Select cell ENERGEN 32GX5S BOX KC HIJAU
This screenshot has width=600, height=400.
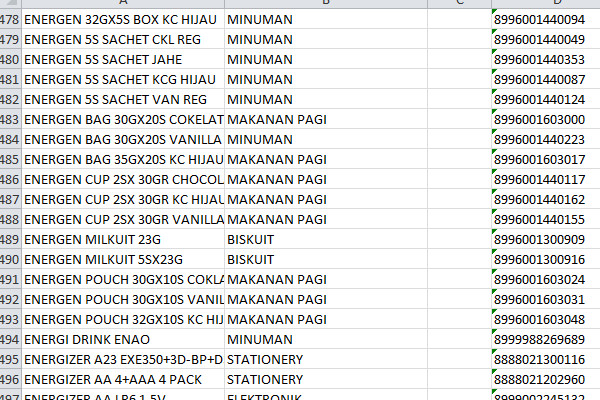[x=123, y=19]
